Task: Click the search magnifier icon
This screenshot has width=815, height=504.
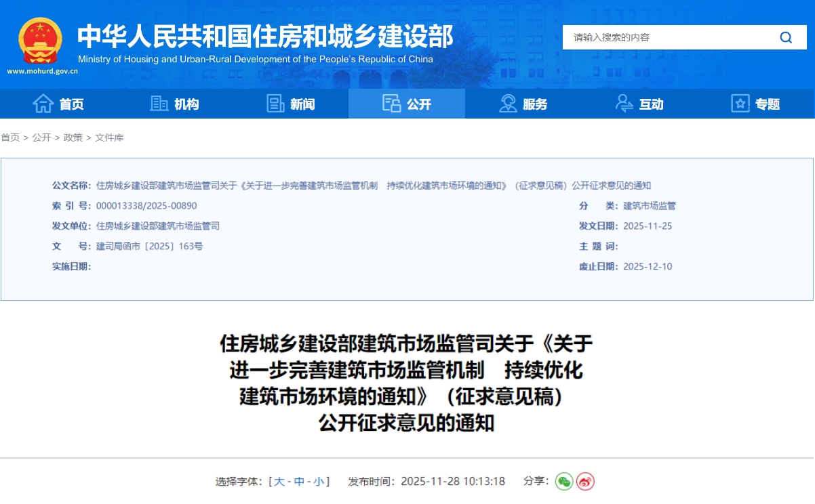Action: 786,38
